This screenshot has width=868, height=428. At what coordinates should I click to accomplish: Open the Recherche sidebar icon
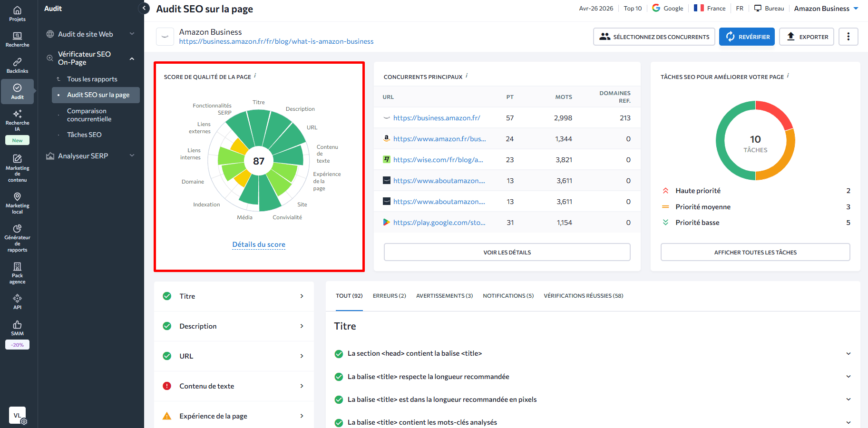17,39
